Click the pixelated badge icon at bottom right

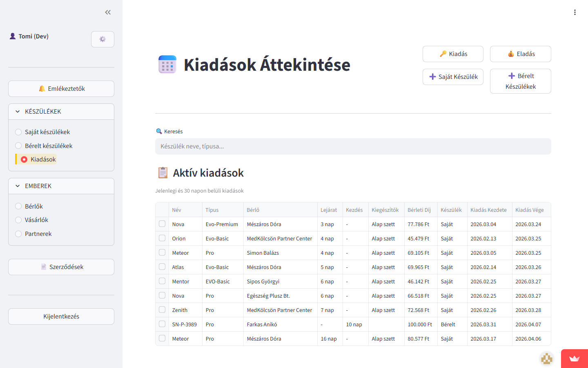tap(546, 359)
